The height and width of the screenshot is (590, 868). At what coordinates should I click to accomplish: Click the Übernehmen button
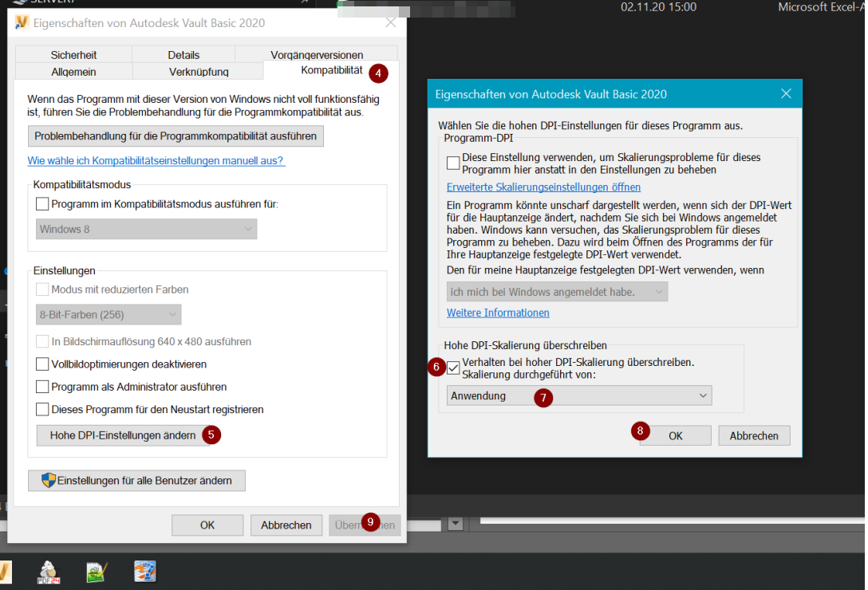tap(365, 525)
